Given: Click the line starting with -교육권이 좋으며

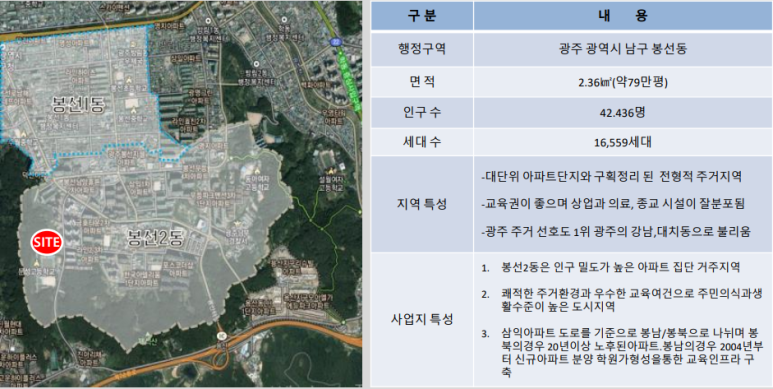Looking at the screenshot, I should 613,204.
